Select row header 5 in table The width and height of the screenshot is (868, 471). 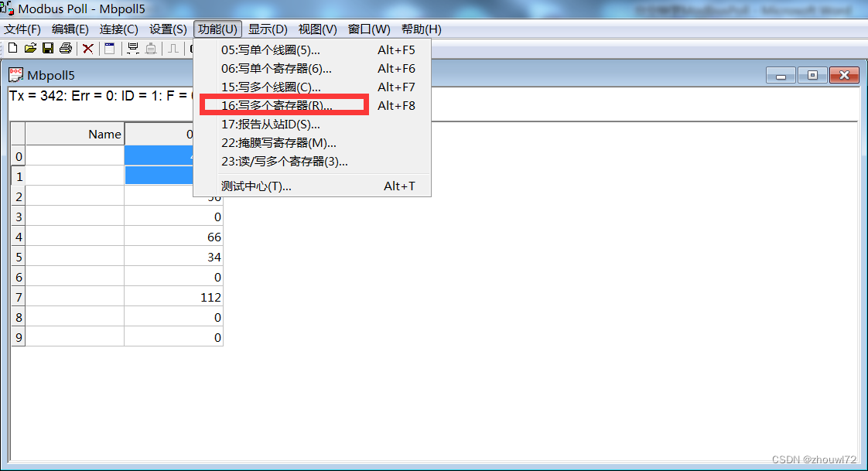click(x=19, y=257)
